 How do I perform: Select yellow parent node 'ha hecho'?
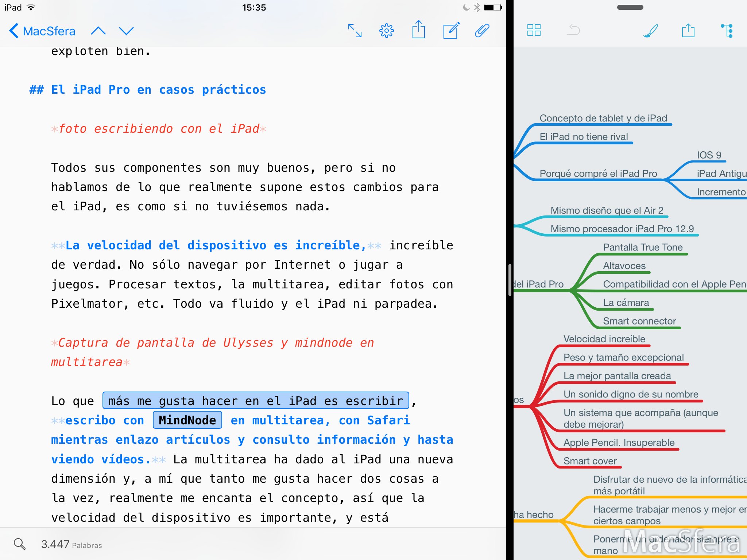[534, 515]
